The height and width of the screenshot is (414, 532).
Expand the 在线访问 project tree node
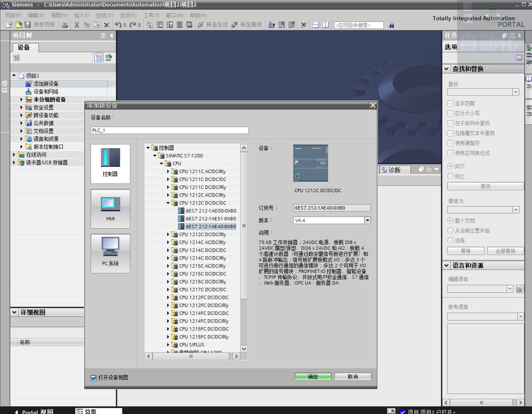tap(14, 155)
